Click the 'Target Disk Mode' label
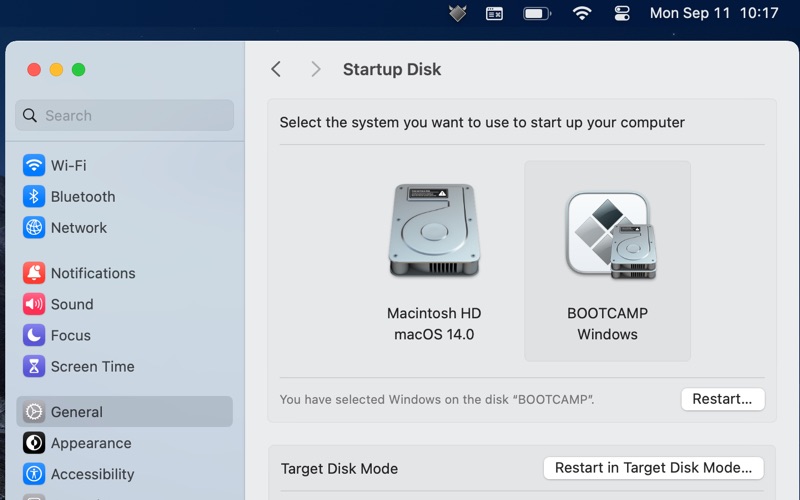 point(339,468)
